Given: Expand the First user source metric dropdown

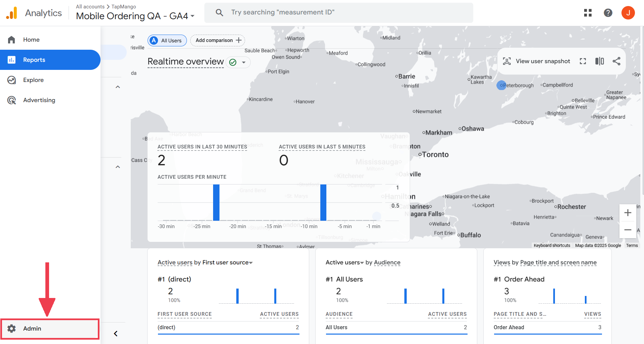Looking at the screenshot, I should point(251,262).
